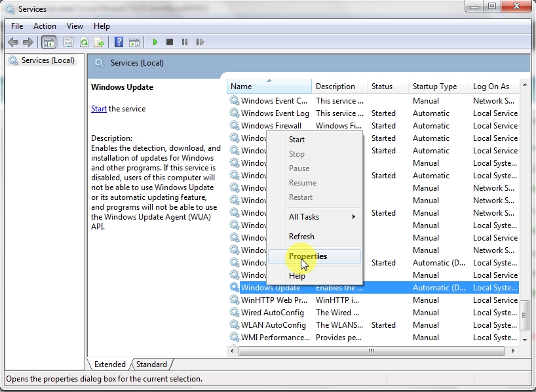Viewport: 536px width, 392px height.
Task: Expand All Tasks submenu arrow
Action: point(353,217)
